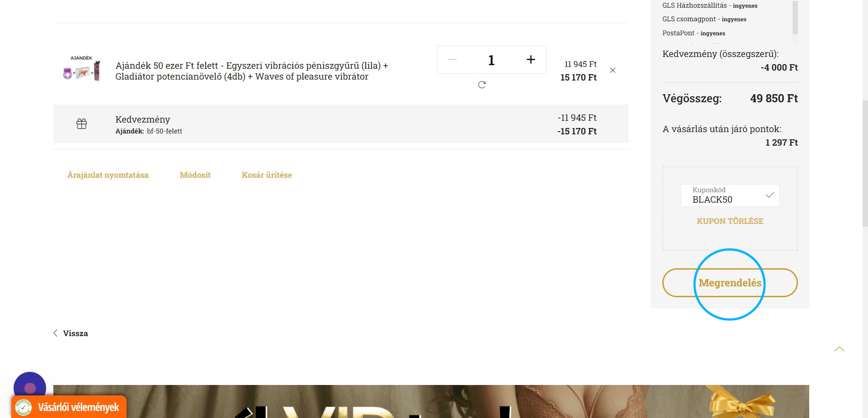
Task: Click the Megrendelés order button
Action: click(x=730, y=283)
